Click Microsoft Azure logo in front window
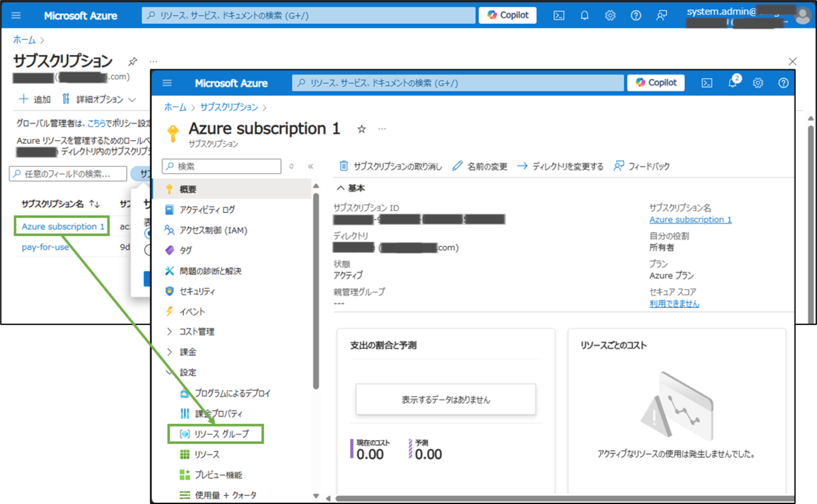This screenshot has height=504, width=817. tap(231, 83)
